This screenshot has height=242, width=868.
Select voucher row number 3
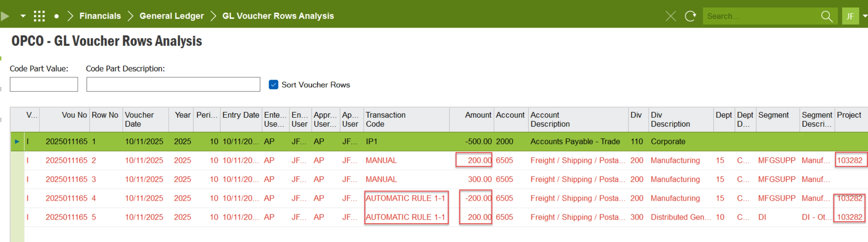[x=94, y=179]
